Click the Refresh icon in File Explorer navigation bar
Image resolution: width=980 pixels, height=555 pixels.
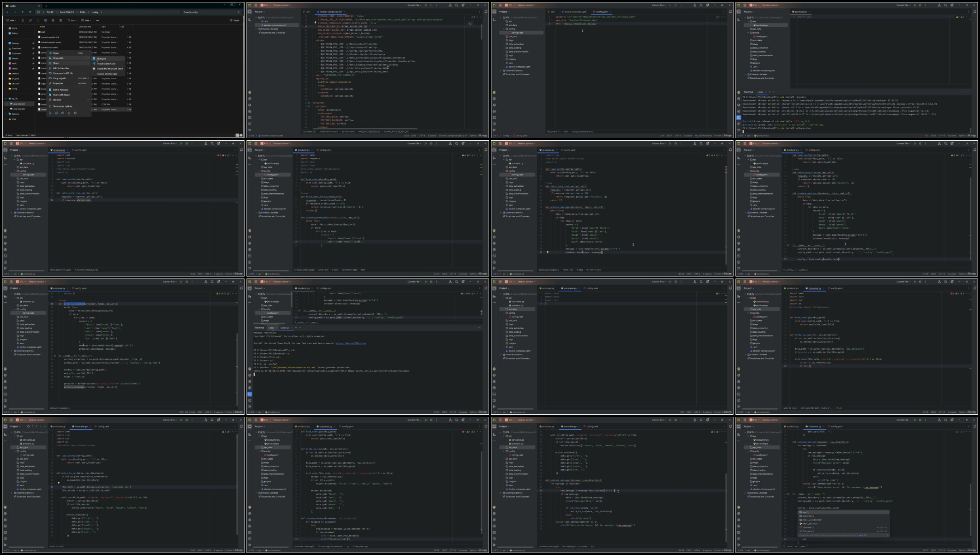click(30, 12)
